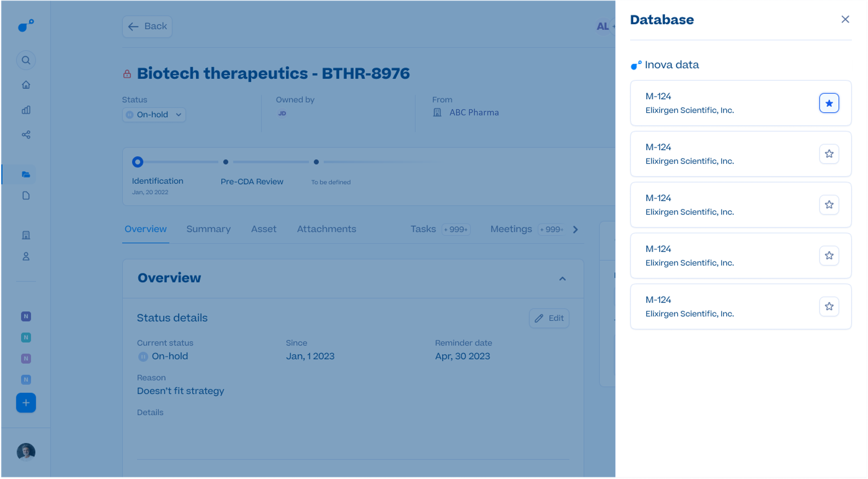This screenshot has height=479, width=868.
Task: Click the building icon next to ABC Pharma
Action: click(x=437, y=113)
